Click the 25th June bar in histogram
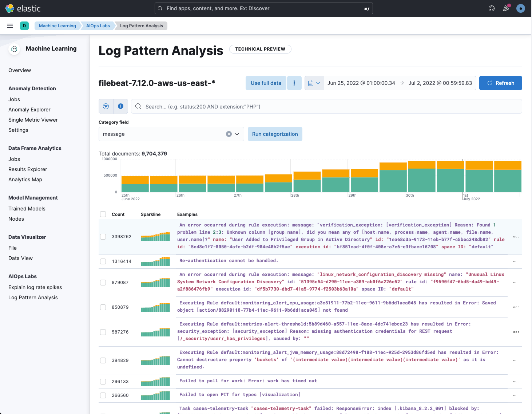 click(x=135, y=184)
